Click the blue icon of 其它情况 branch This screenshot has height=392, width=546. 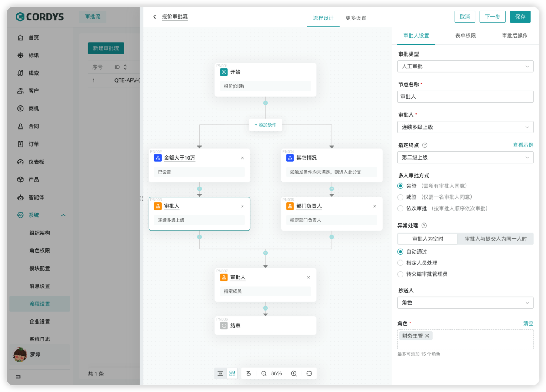point(290,158)
